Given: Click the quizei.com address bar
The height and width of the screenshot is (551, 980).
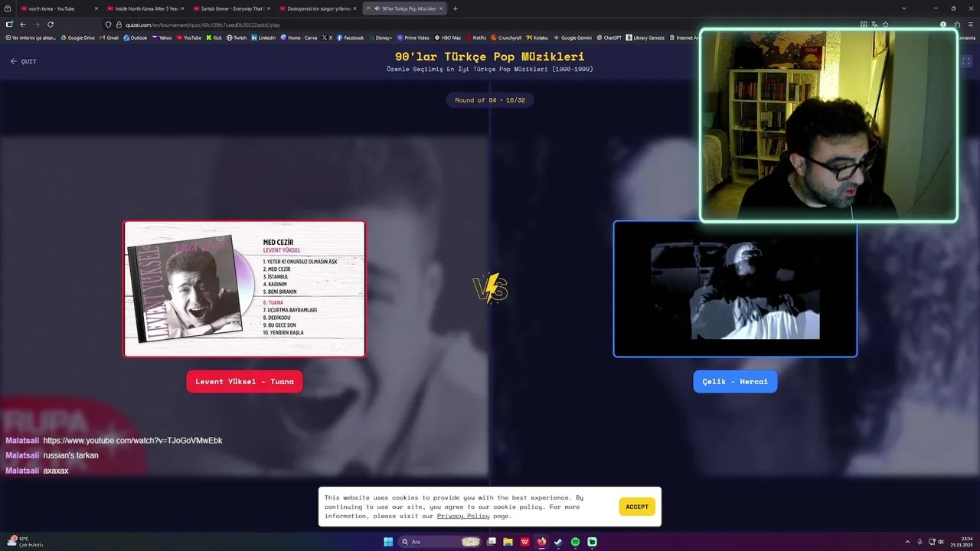Looking at the screenshot, I should click(x=490, y=24).
